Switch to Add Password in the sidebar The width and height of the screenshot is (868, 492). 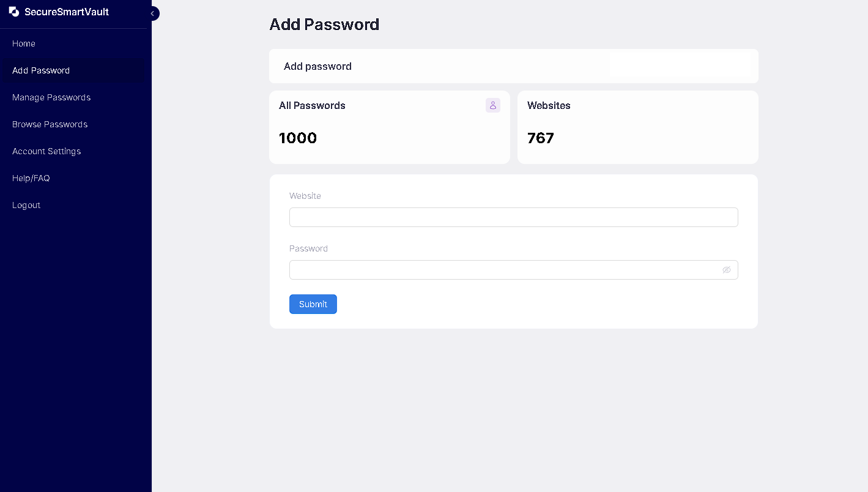click(41, 70)
